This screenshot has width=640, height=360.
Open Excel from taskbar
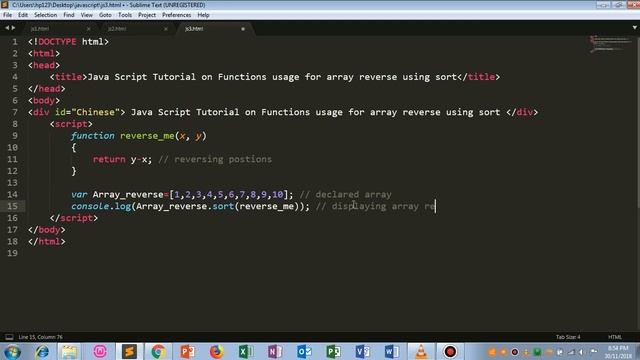click(246, 352)
